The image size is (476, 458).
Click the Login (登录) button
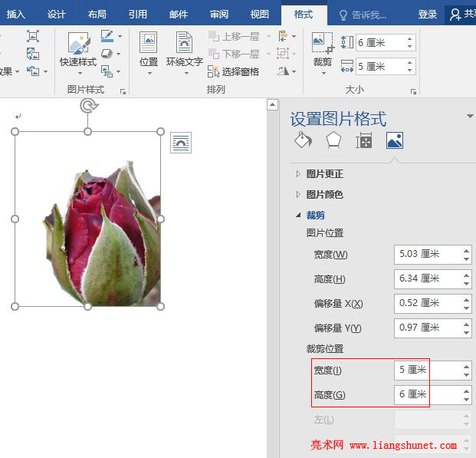[x=428, y=15]
